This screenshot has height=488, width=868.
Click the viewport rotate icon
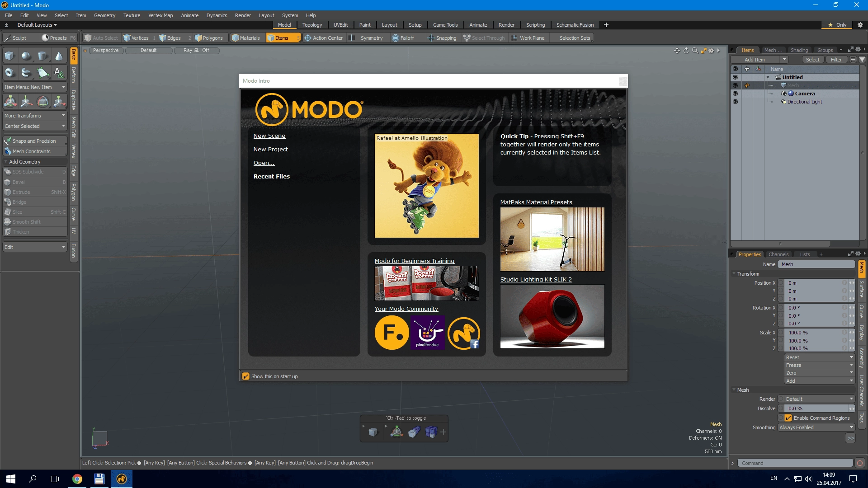[x=686, y=51]
